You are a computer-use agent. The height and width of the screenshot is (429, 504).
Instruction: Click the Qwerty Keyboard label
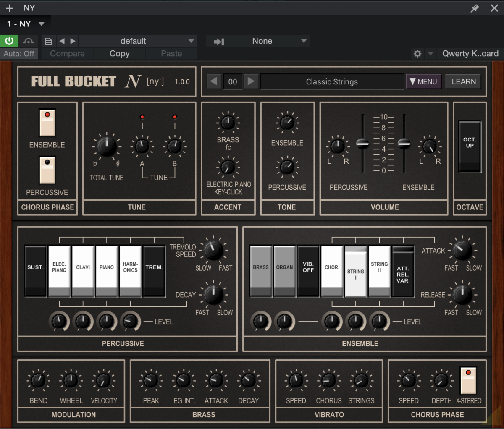(470, 54)
